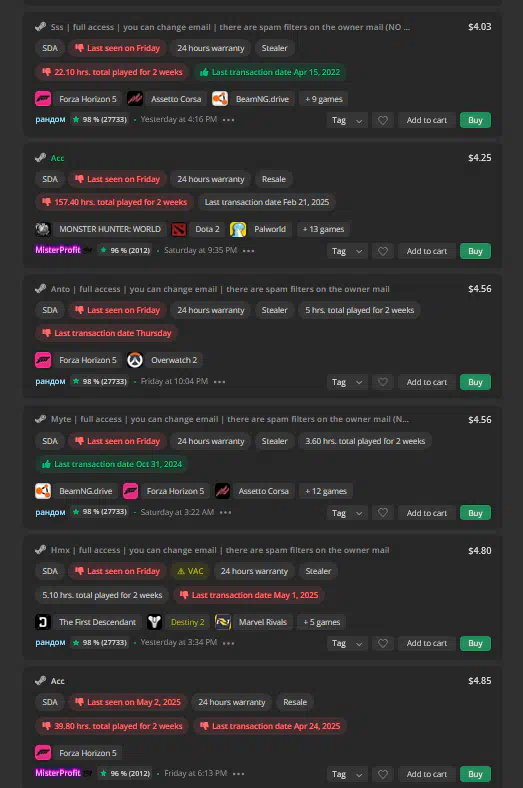Click the Assetto Corsa icon in first listing
The image size is (523, 788).
[x=135, y=99]
